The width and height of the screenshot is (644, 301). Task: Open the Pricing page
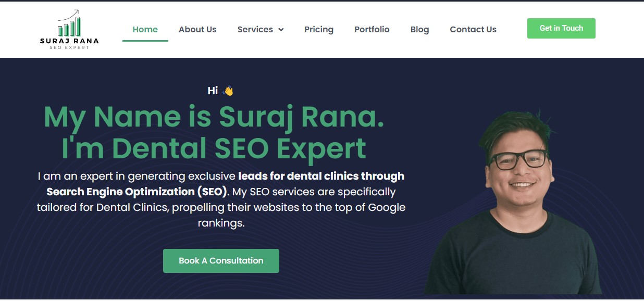click(319, 29)
